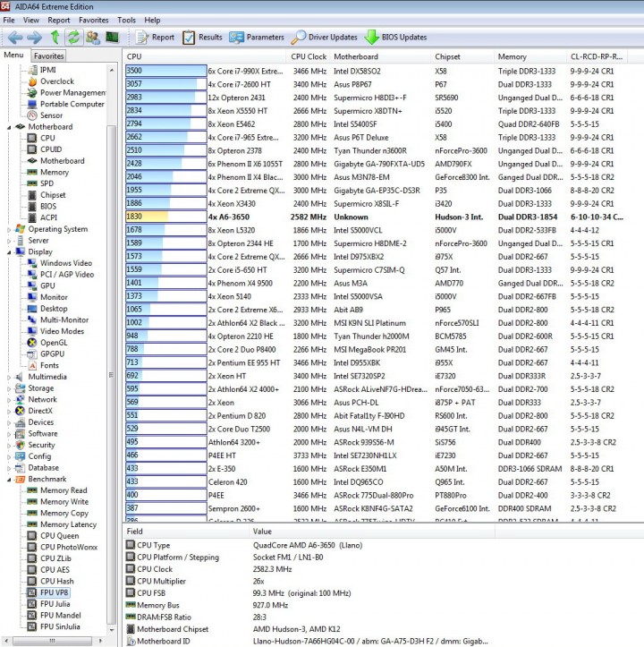The image size is (644, 647).
Task: Open the Report toolbar button
Action: (x=155, y=37)
